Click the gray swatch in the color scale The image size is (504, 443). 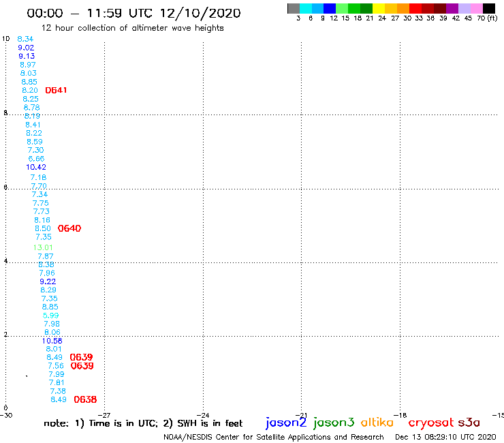pos(294,8)
